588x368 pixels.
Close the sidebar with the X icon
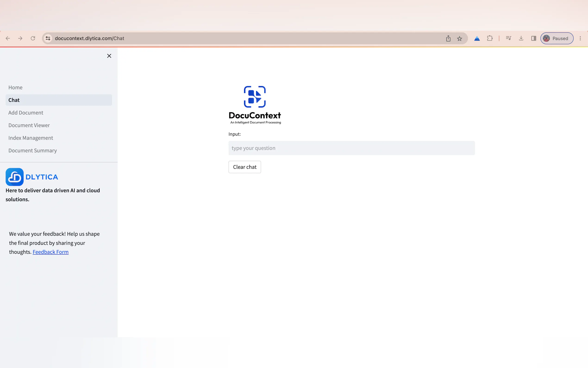point(109,56)
